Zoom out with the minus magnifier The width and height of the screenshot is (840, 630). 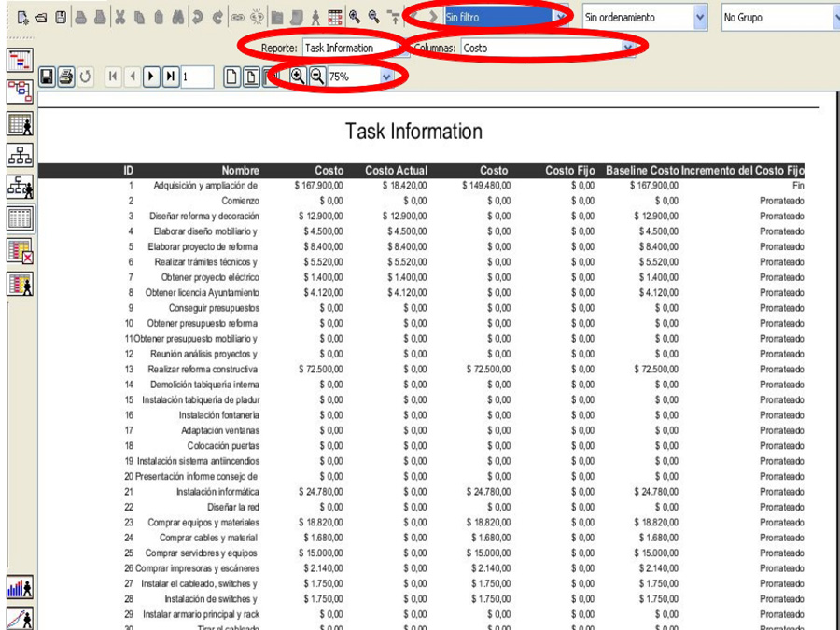(x=316, y=77)
